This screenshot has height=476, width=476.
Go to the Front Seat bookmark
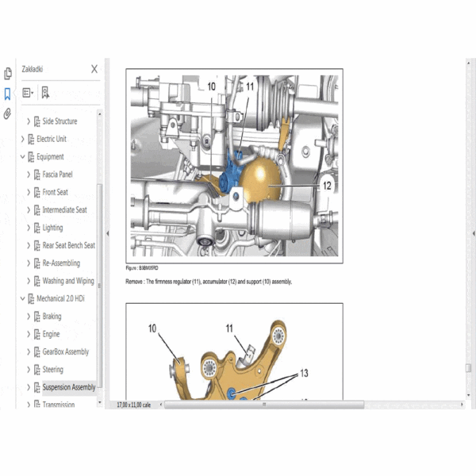pos(56,192)
